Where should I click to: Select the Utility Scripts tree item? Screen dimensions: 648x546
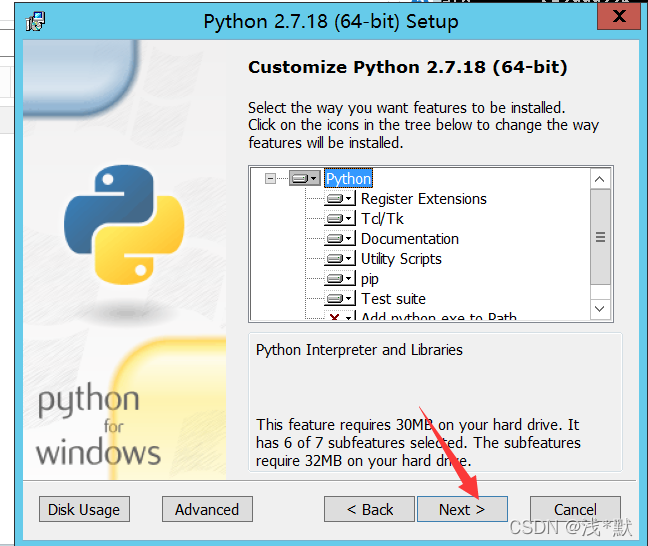click(401, 259)
